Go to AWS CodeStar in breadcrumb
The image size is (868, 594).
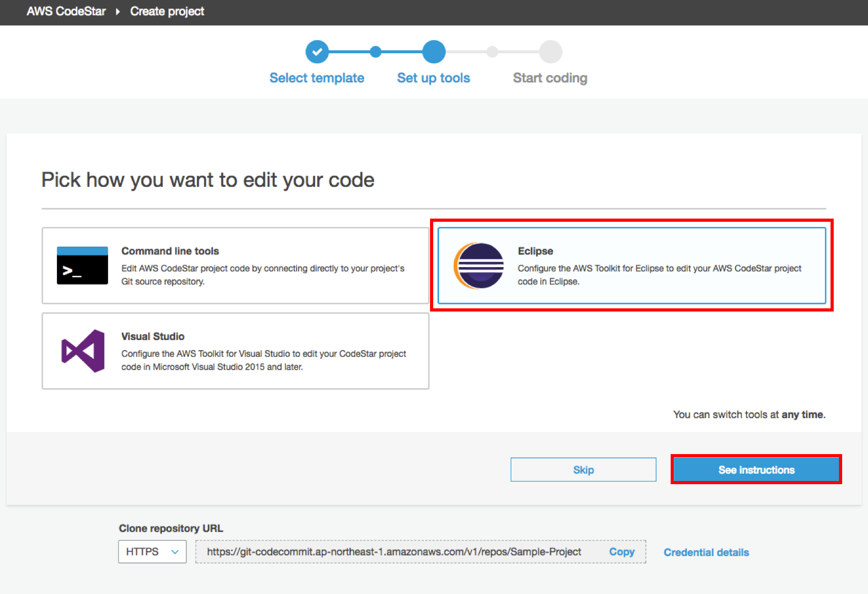[66, 12]
